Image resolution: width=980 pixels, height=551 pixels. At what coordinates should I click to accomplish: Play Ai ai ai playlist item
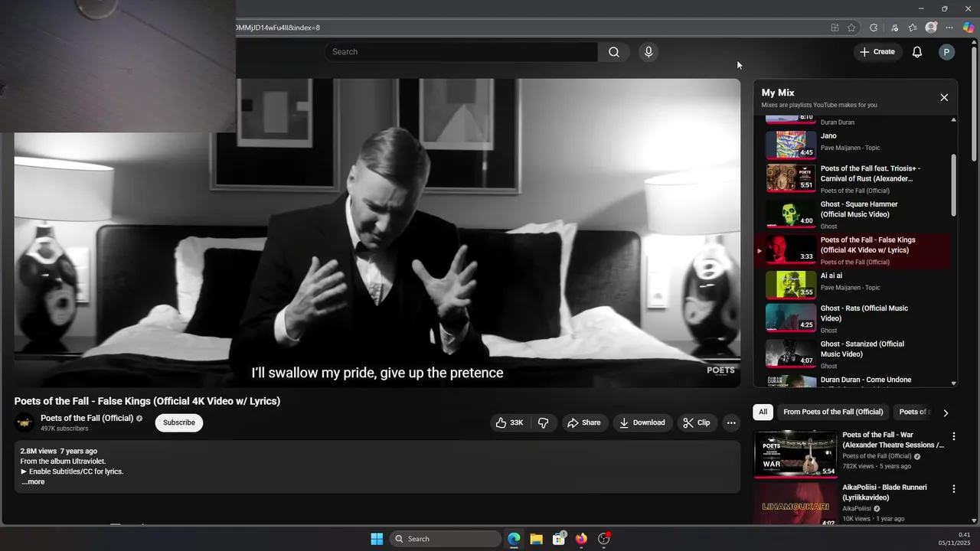click(853, 284)
